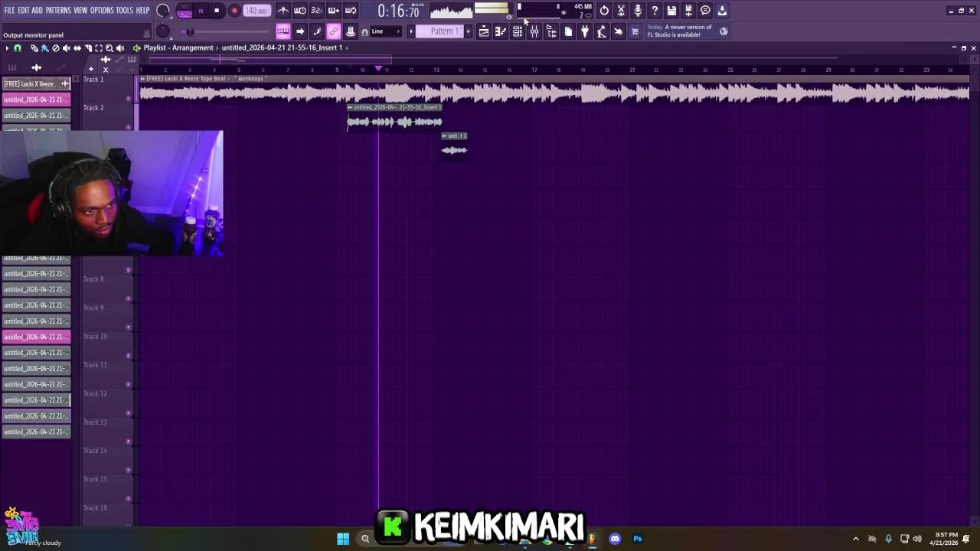Add new pattern with plus button

tap(469, 31)
